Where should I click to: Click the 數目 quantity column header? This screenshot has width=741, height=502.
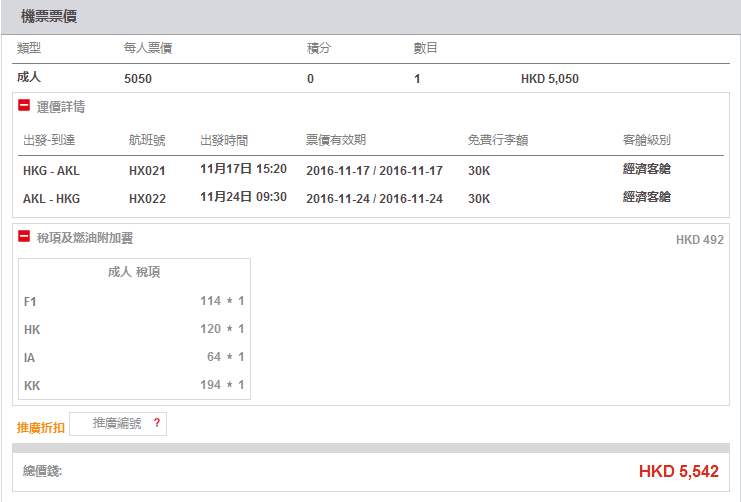pos(425,48)
